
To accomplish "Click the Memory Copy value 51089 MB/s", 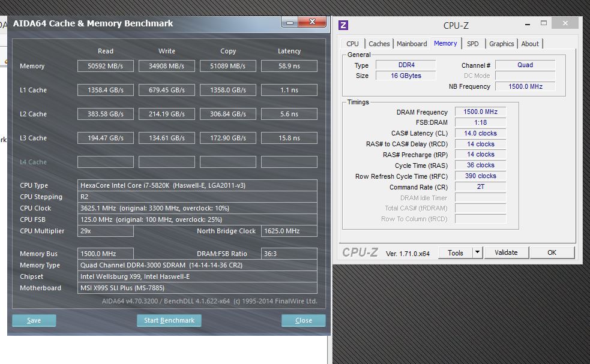I will (228, 66).
